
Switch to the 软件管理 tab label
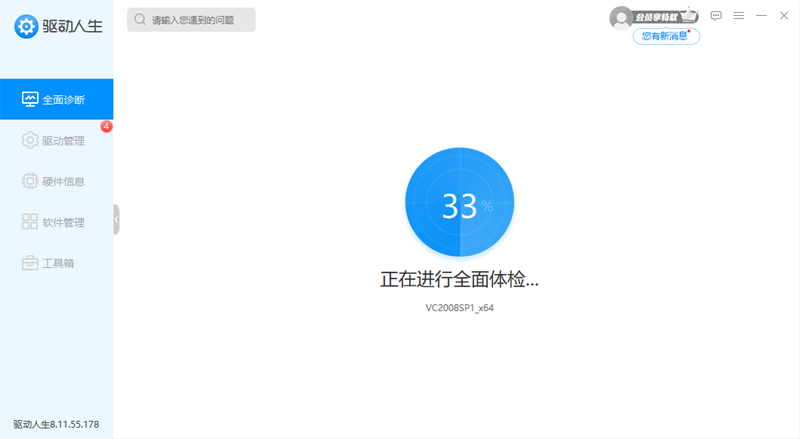point(63,222)
